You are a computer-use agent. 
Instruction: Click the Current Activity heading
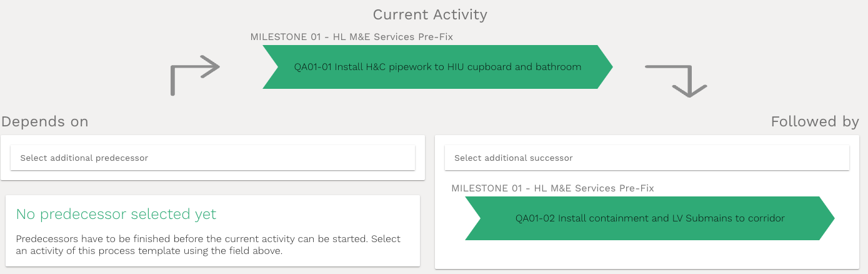click(430, 14)
